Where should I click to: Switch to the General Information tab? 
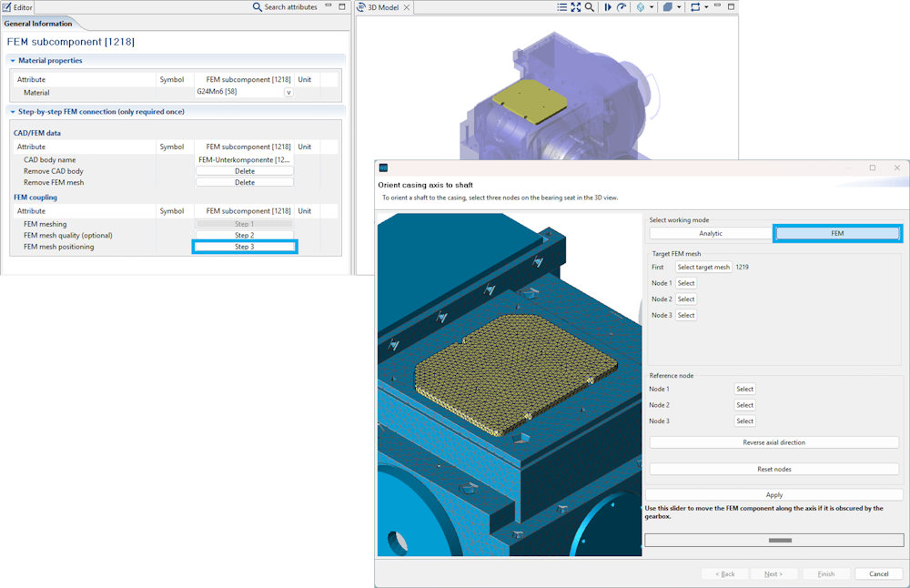click(x=38, y=24)
